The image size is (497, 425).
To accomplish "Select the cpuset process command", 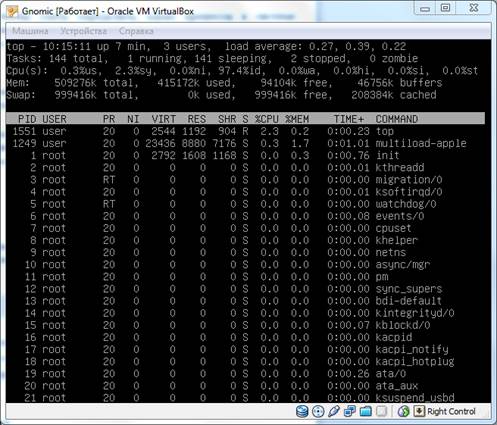I will (x=394, y=228).
